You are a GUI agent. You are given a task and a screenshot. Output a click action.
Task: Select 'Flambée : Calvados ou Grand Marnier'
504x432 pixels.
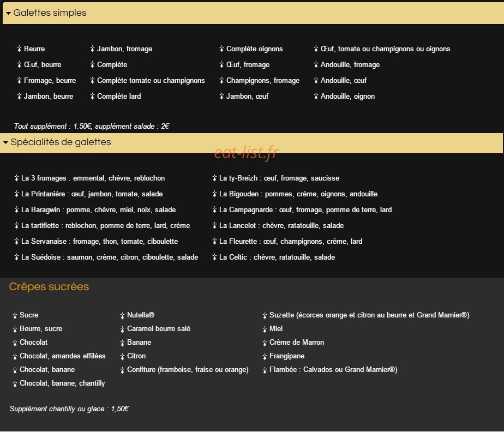tap(333, 369)
